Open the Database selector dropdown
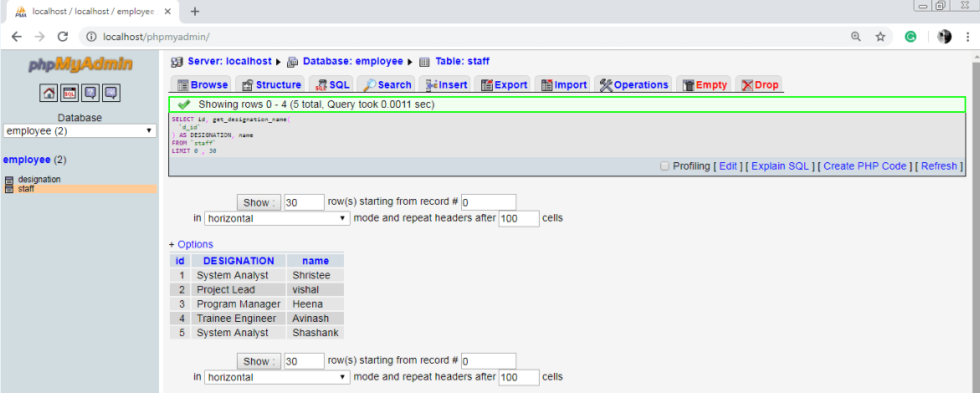The width and height of the screenshot is (980, 393). (80, 130)
